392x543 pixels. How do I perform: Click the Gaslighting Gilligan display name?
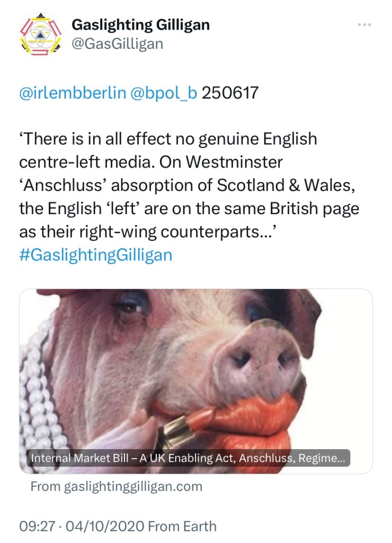pyautogui.click(x=140, y=24)
